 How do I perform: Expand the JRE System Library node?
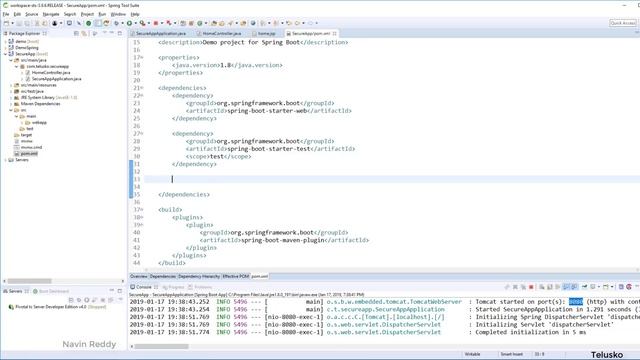pyautogui.click(x=11, y=98)
